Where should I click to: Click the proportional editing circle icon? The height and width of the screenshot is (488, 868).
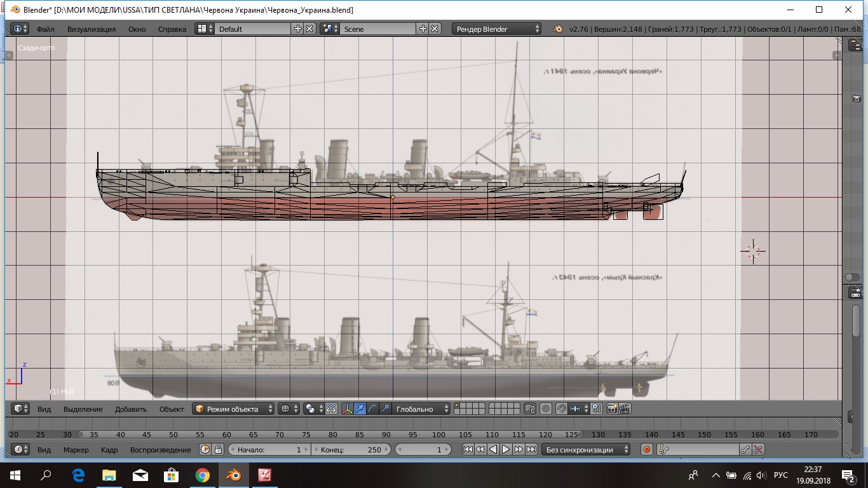(x=546, y=409)
